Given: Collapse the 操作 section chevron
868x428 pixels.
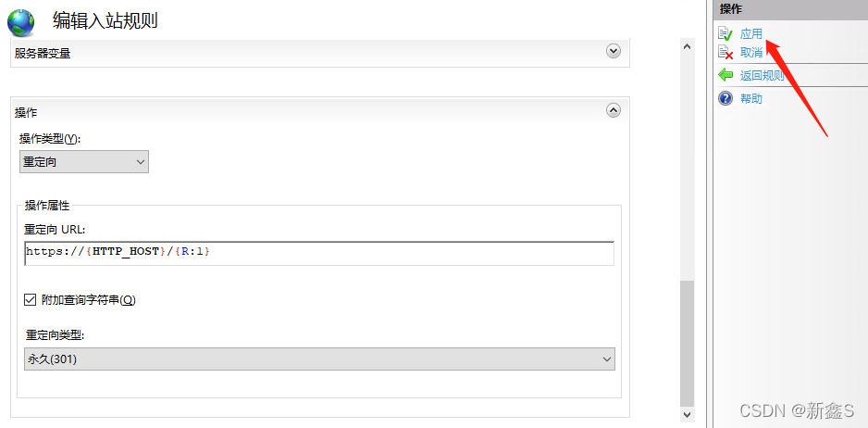Looking at the screenshot, I should point(613,110).
